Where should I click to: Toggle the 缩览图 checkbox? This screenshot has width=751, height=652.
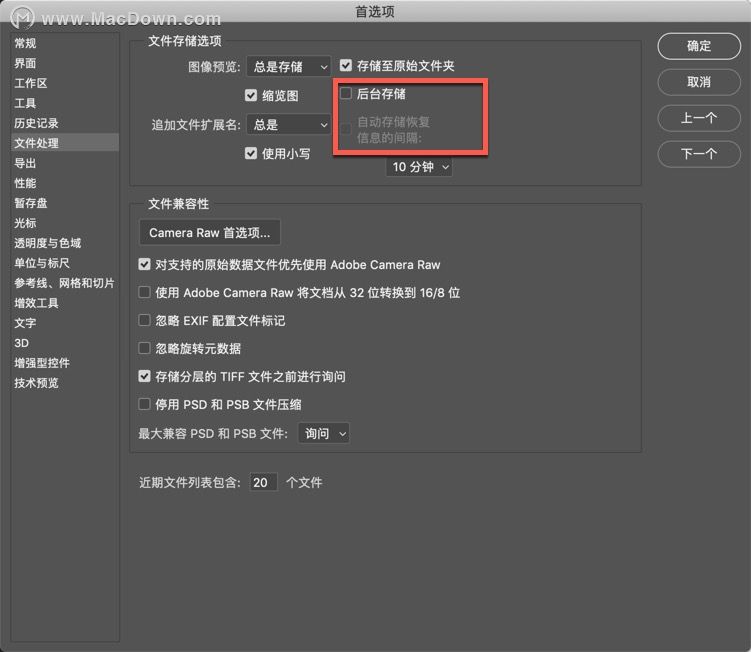click(x=251, y=95)
